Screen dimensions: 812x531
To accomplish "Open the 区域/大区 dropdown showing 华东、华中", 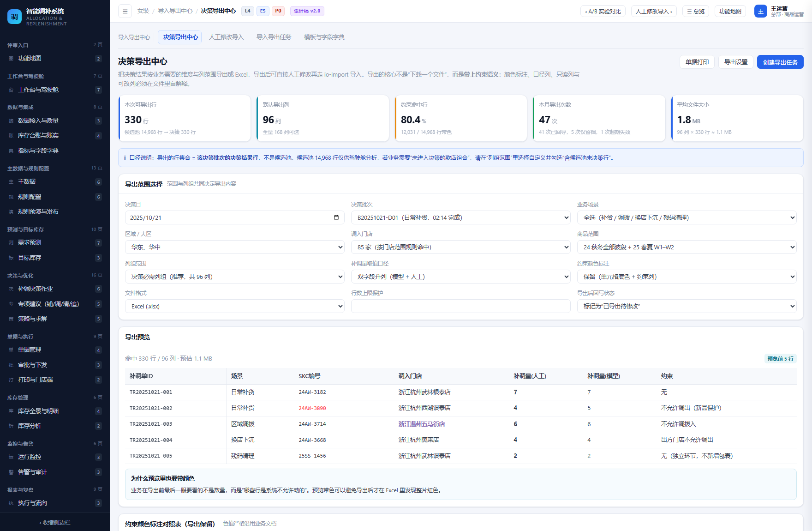I will coord(234,247).
